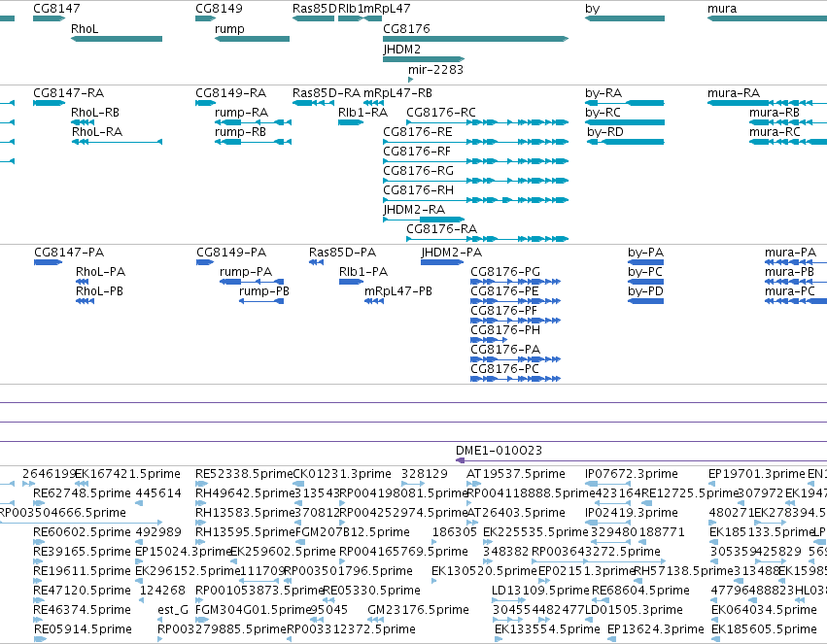
Task: Open EST IP07672.3prime label
Action: click(x=632, y=474)
